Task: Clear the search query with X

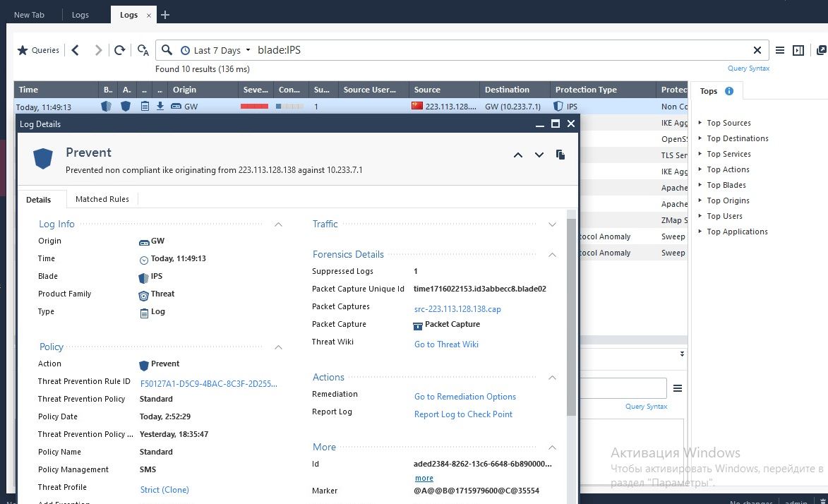Action: point(757,50)
